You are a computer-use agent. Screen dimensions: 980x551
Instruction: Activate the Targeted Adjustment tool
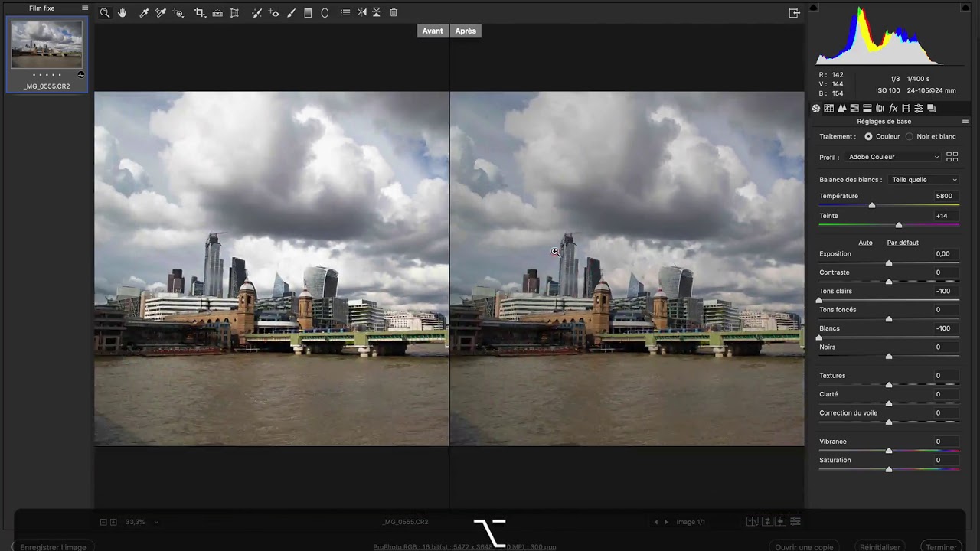(x=178, y=13)
